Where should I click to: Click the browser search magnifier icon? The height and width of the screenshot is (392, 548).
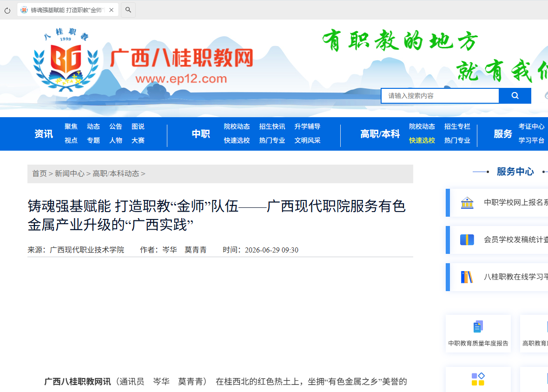click(x=128, y=10)
